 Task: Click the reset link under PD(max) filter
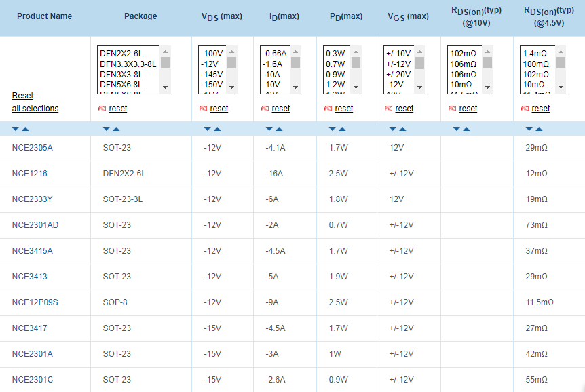point(344,108)
